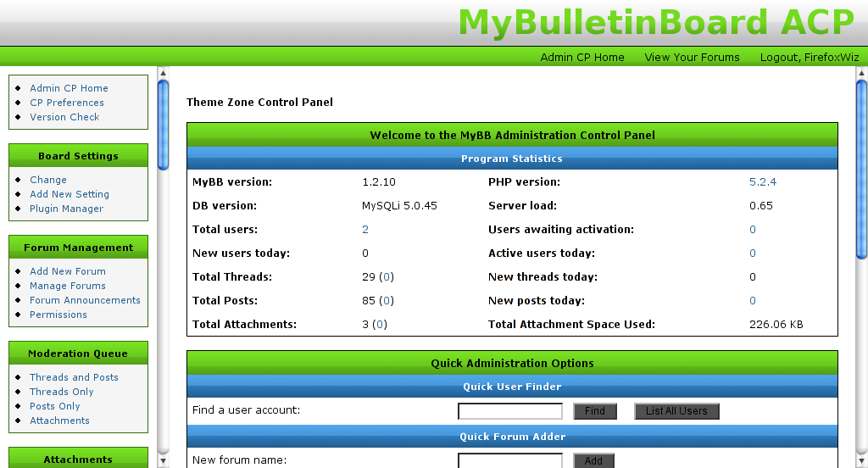Open Attachments under Moderation Queue

click(59, 420)
